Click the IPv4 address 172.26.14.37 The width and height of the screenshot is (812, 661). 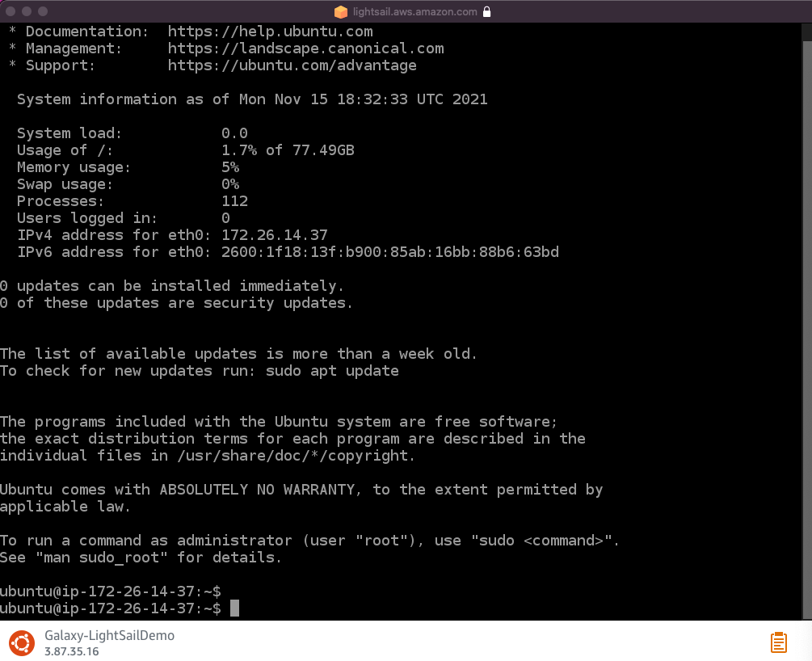click(275, 235)
